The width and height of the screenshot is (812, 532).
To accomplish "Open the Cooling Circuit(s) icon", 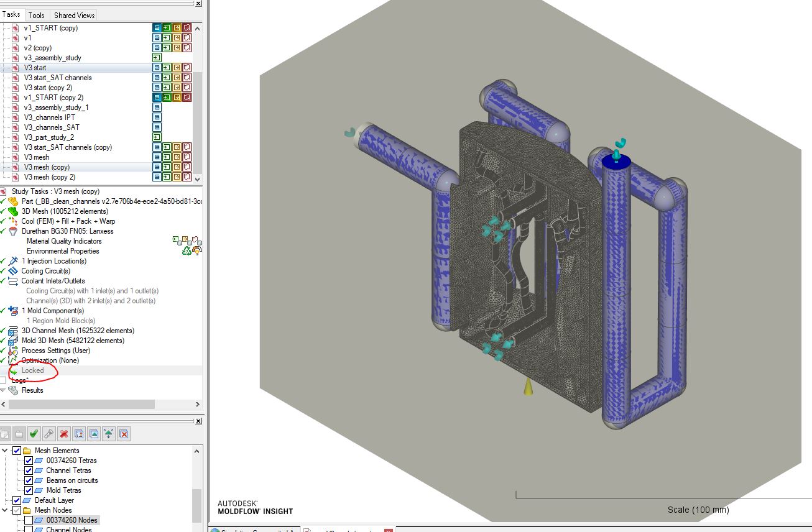I will click(x=13, y=270).
